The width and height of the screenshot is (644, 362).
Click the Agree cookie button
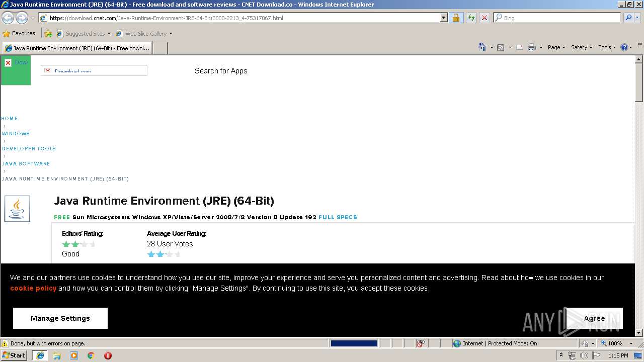click(594, 318)
